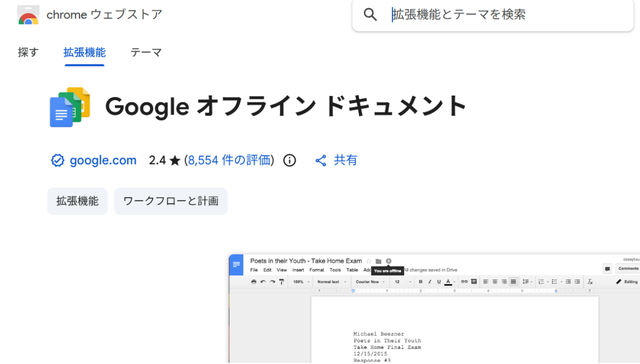
Task: Click the Google オフライン ドキュメント heading
Action: tap(286, 107)
